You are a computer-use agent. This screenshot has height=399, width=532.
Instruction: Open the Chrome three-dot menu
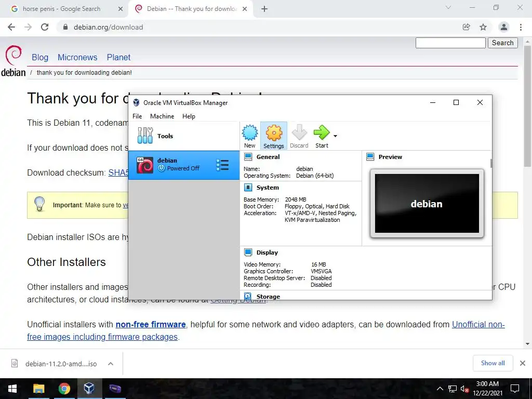(x=521, y=27)
